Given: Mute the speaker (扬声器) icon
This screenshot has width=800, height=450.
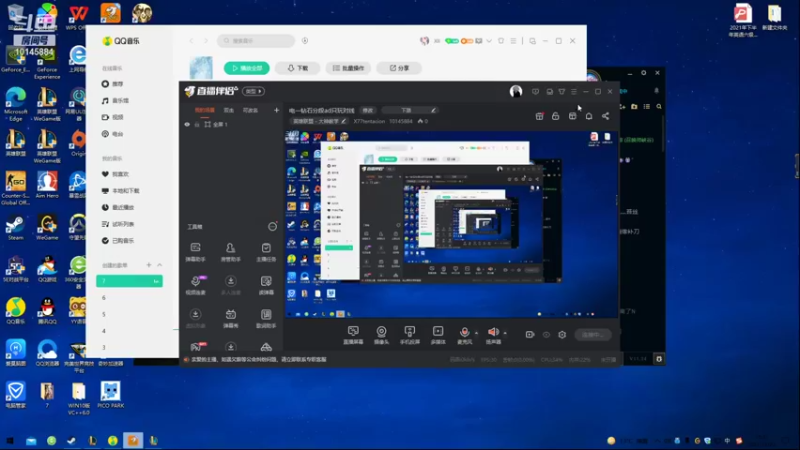Looking at the screenshot, I should coord(493,332).
